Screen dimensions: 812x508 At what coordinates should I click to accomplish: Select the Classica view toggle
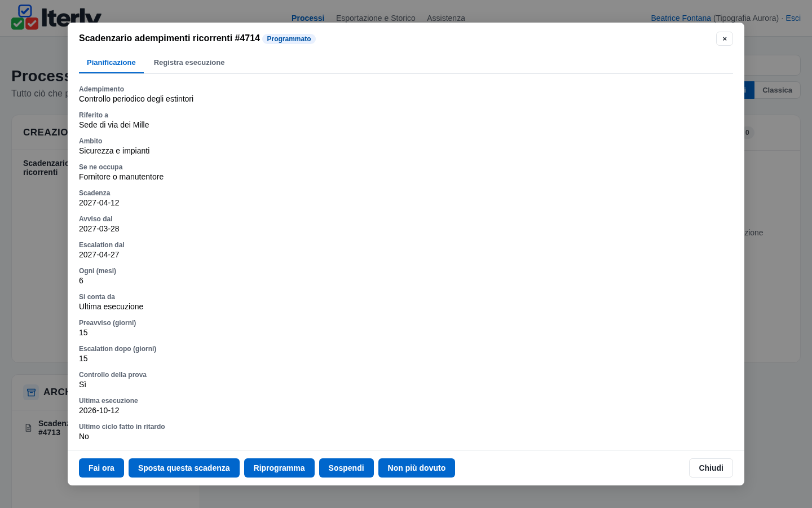point(777,90)
